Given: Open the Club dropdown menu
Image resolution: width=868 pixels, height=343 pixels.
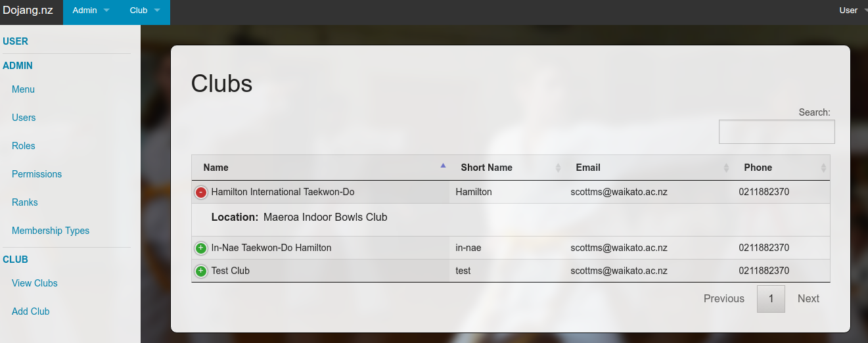Looking at the screenshot, I should 145,11.
